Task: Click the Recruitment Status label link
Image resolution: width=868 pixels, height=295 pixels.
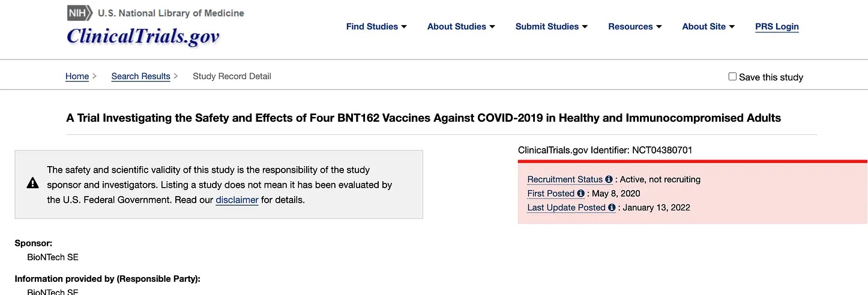Action: click(565, 179)
